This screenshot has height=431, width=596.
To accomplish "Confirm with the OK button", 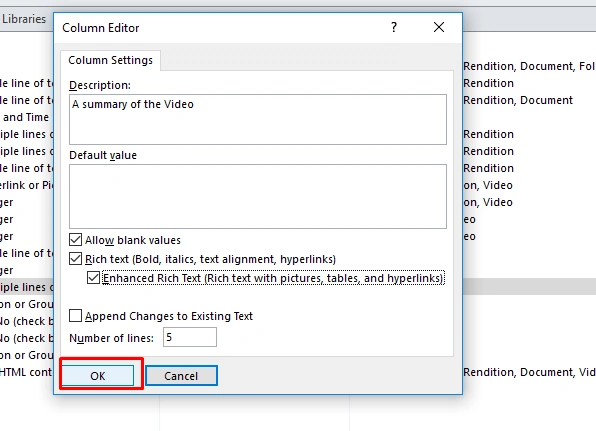I will click(x=98, y=376).
